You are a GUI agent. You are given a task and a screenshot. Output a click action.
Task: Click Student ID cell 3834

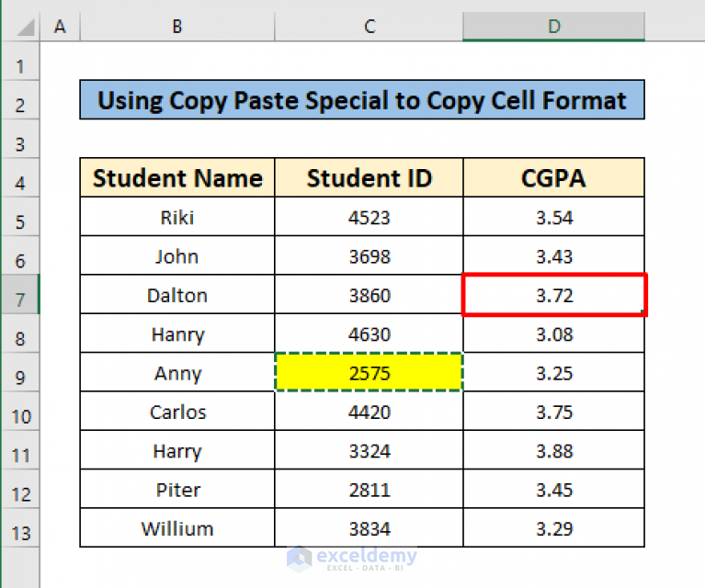pos(369,527)
